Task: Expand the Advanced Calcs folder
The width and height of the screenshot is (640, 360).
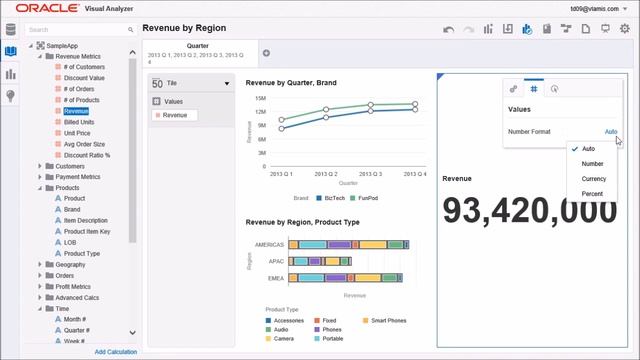Action: [40, 298]
